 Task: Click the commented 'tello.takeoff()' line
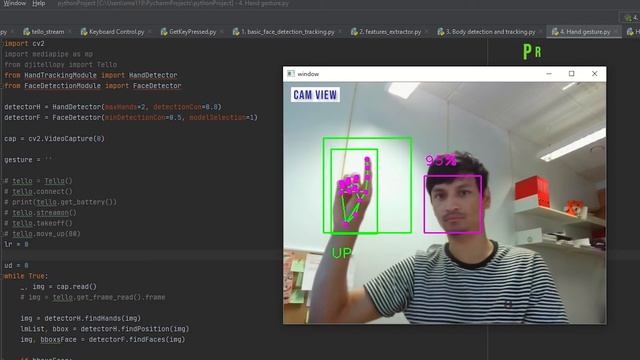(x=38, y=223)
